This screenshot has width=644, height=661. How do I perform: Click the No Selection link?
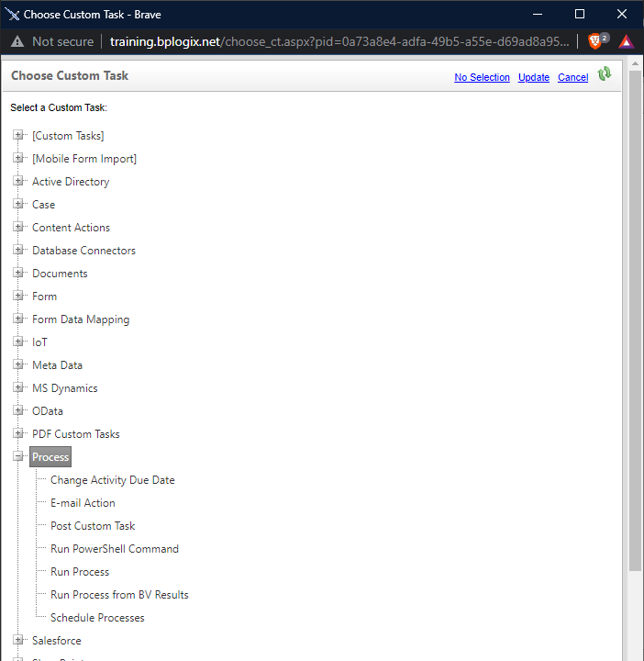pyautogui.click(x=482, y=77)
